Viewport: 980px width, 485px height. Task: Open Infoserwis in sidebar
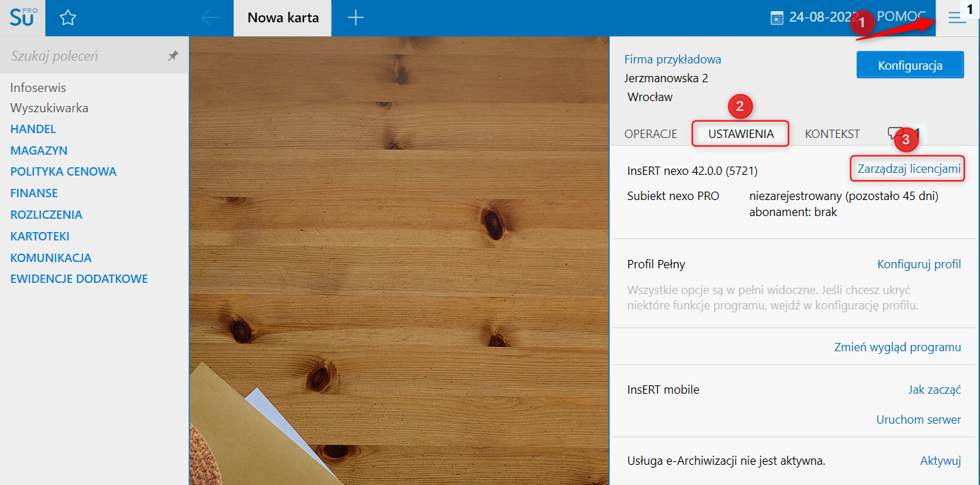pos(38,88)
